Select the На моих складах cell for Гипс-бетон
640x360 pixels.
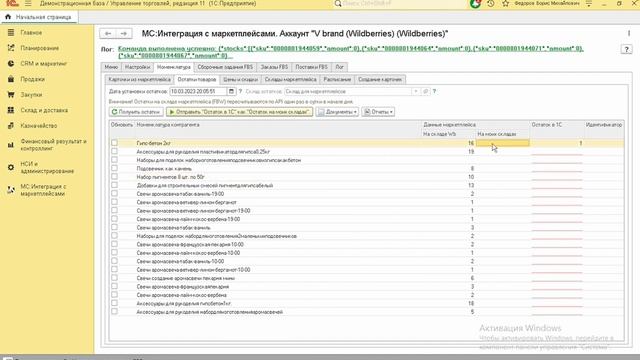[502, 143]
